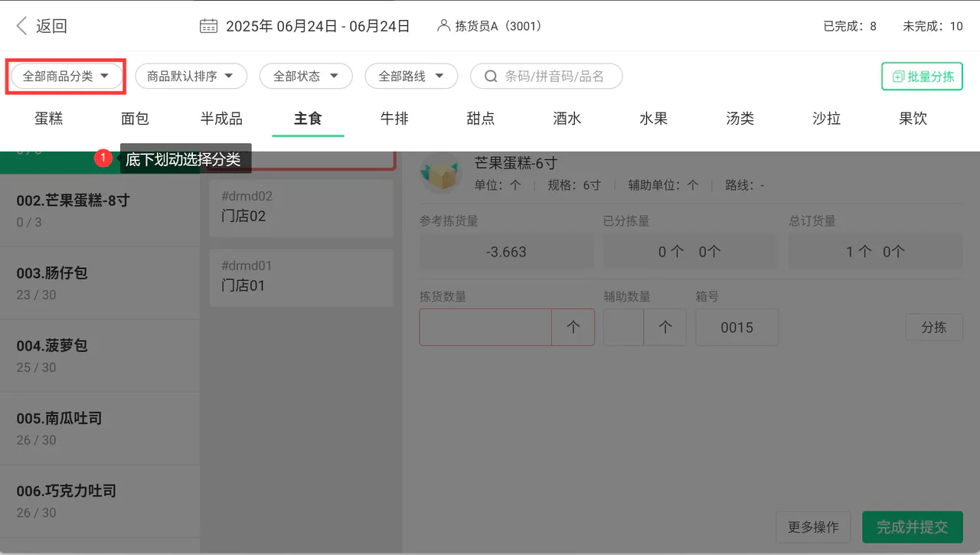The height and width of the screenshot is (555, 980).
Task: Expand the 全部路线 route filter
Action: [x=411, y=77]
